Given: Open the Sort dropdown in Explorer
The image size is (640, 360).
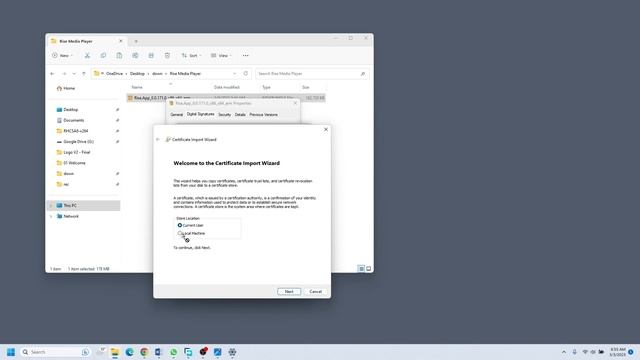Looking at the screenshot, I should point(191,56).
